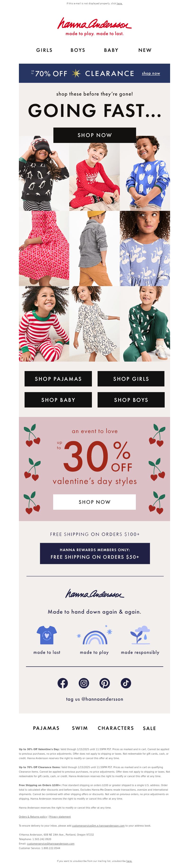Image resolution: width=189 pixels, height=868 pixels.
Task: Open the TikTok social icon
Action: [126, 683]
